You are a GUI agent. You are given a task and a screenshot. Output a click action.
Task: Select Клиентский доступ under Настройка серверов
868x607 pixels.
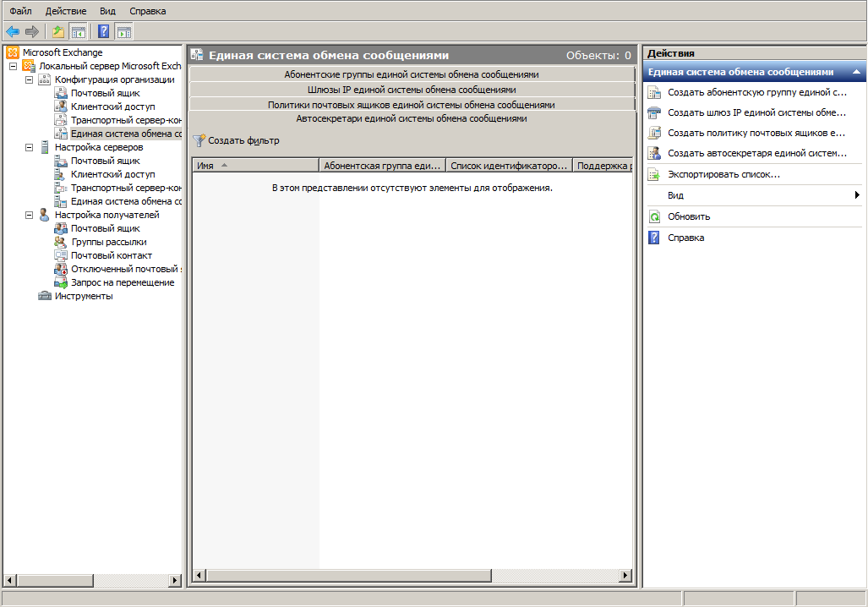(113, 174)
